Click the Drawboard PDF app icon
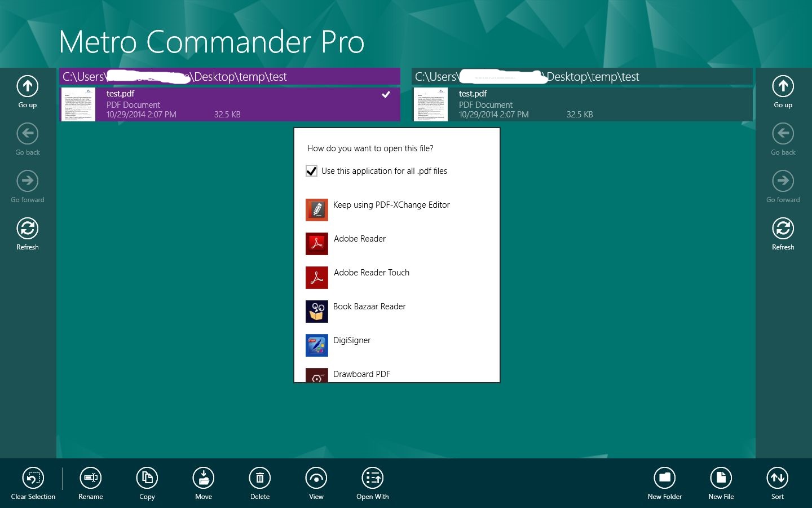The width and height of the screenshot is (812, 508). (x=317, y=375)
